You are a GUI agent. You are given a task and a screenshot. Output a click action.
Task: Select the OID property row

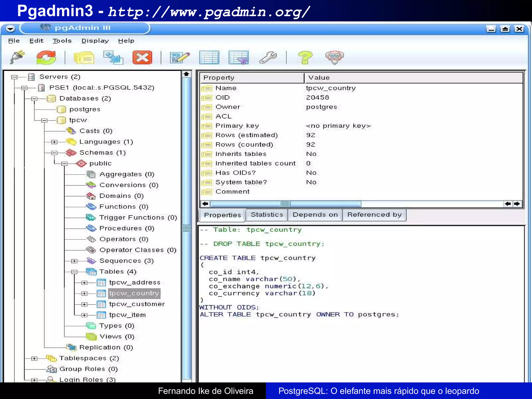[361, 98]
